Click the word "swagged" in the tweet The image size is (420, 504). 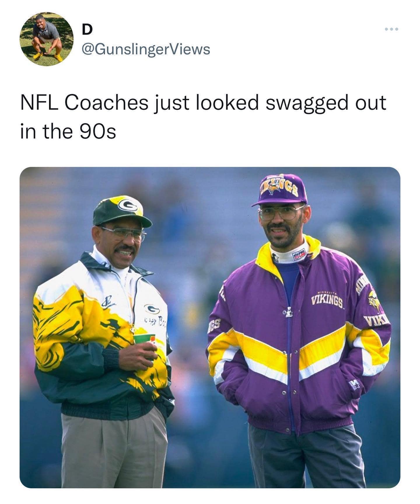[x=306, y=103]
